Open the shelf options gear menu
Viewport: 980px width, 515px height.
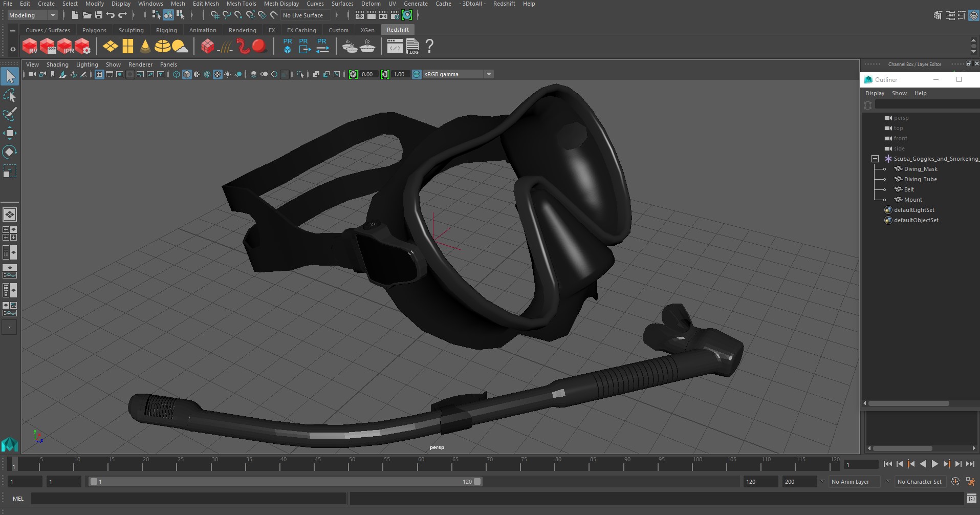13,49
